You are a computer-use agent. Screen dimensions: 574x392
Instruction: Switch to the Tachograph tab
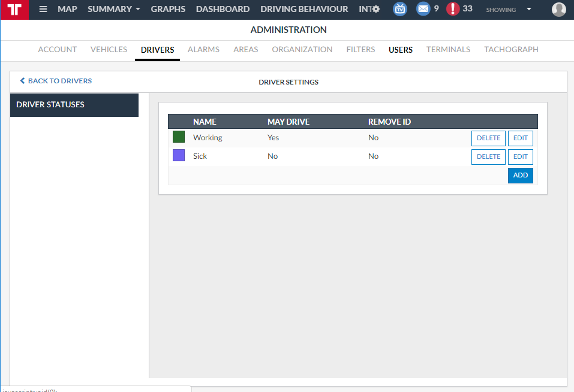[x=511, y=50]
